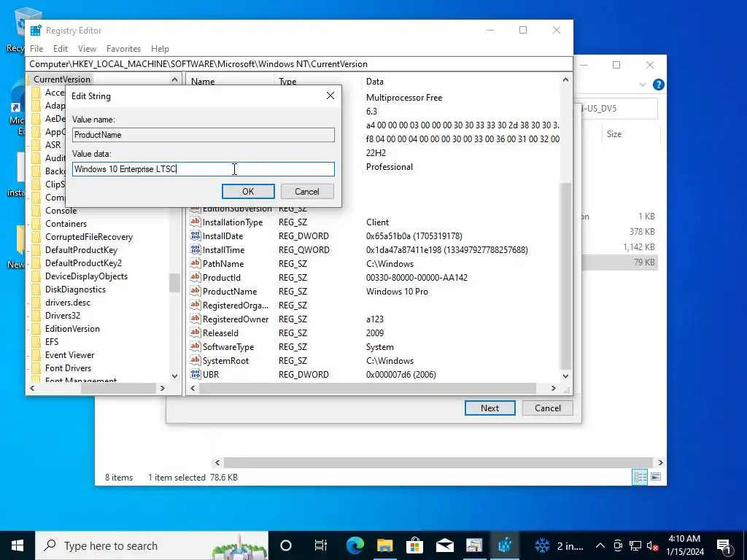Click the Value name ProductName field

(204, 135)
